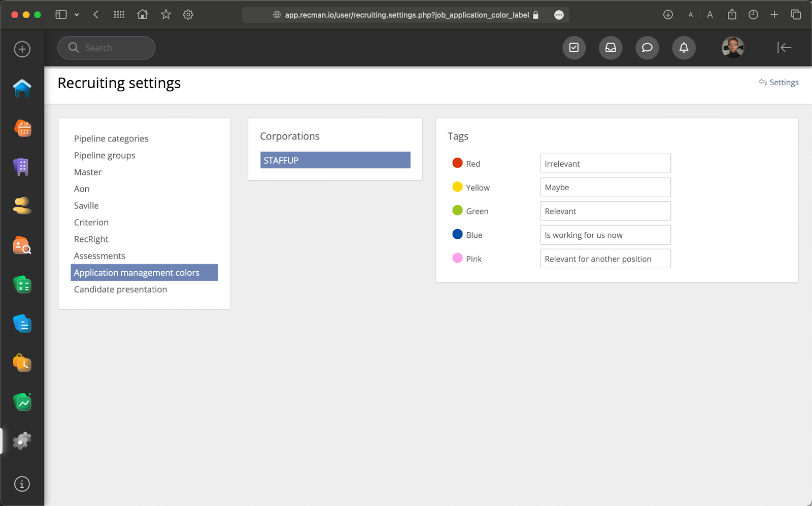
Task: Expand Safari sidebar options dropdown chevron
Action: pos(77,15)
